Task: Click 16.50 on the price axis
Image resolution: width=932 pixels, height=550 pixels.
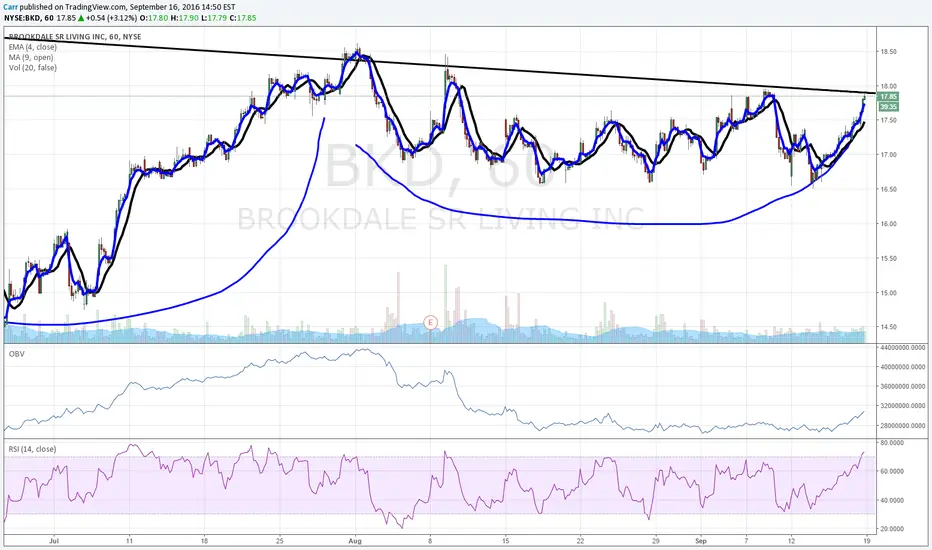Action: click(888, 189)
